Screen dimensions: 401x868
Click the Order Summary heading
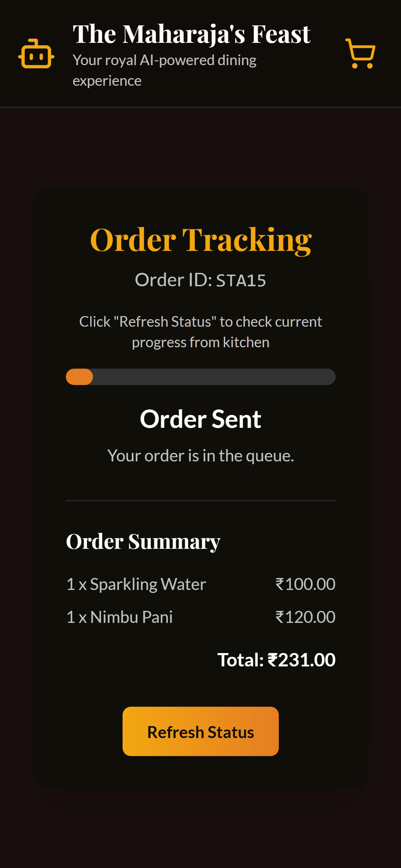[x=143, y=542]
